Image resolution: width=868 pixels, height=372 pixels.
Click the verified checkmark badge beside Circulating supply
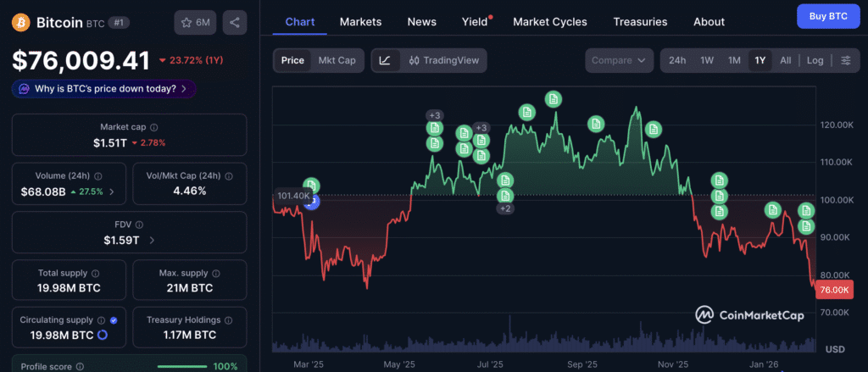click(114, 320)
